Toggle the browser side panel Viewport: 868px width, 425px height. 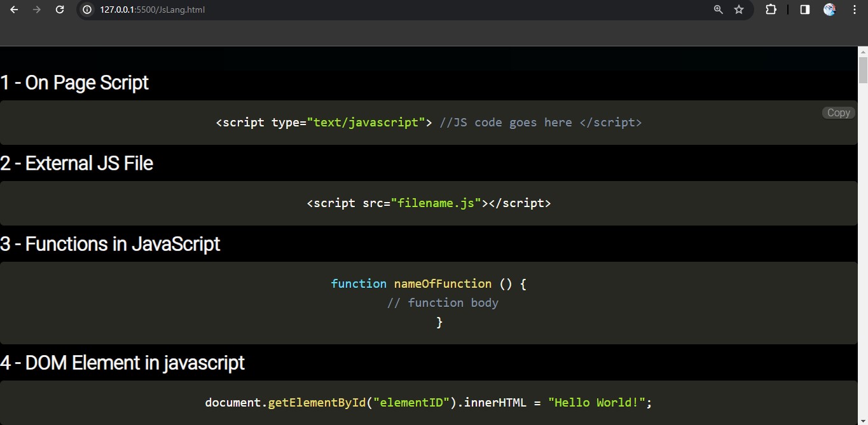(805, 10)
